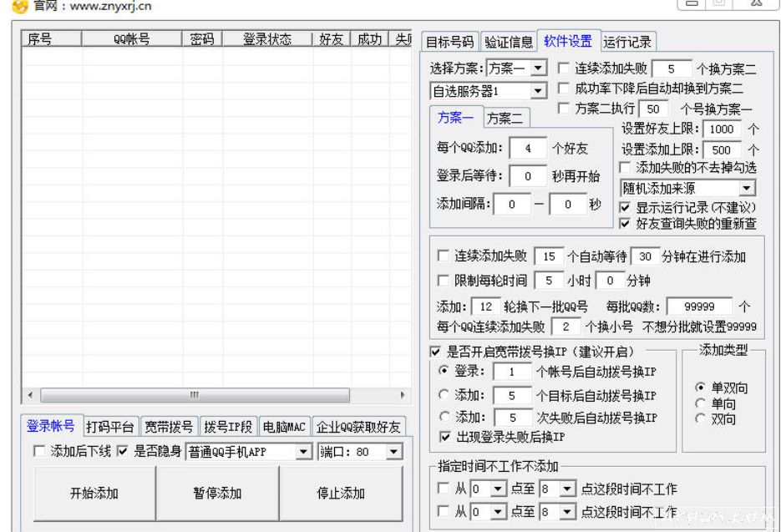
Task: Click the 设置添加上限 field
Action: [722, 150]
